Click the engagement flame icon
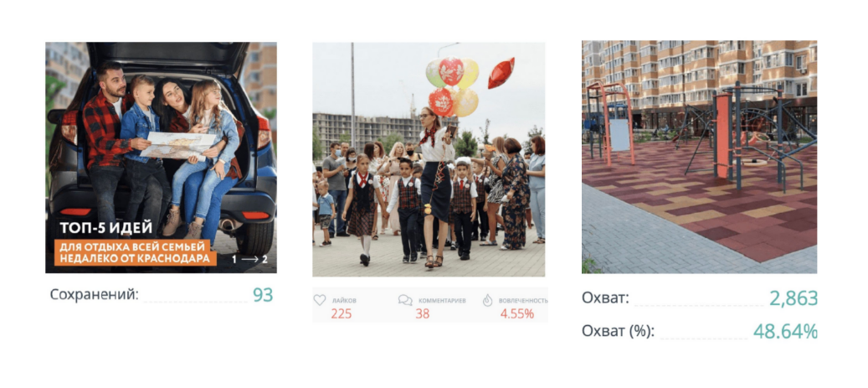 click(x=487, y=300)
